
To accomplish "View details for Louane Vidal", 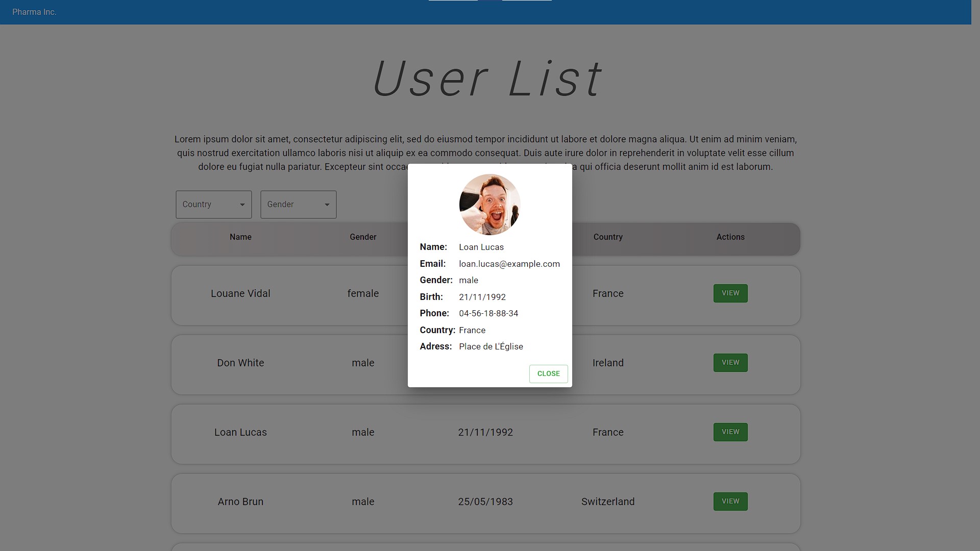I will tap(730, 293).
